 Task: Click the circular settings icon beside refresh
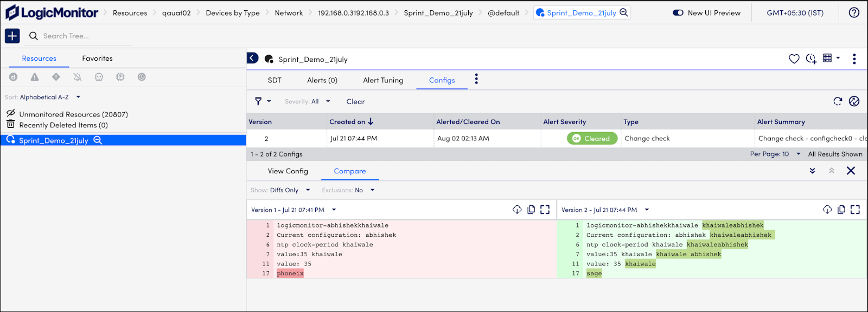tap(854, 101)
